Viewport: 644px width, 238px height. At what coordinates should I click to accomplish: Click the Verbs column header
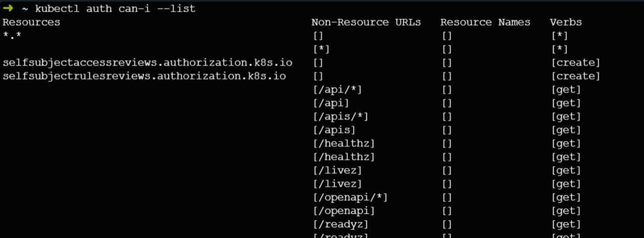[x=566, y=22]
